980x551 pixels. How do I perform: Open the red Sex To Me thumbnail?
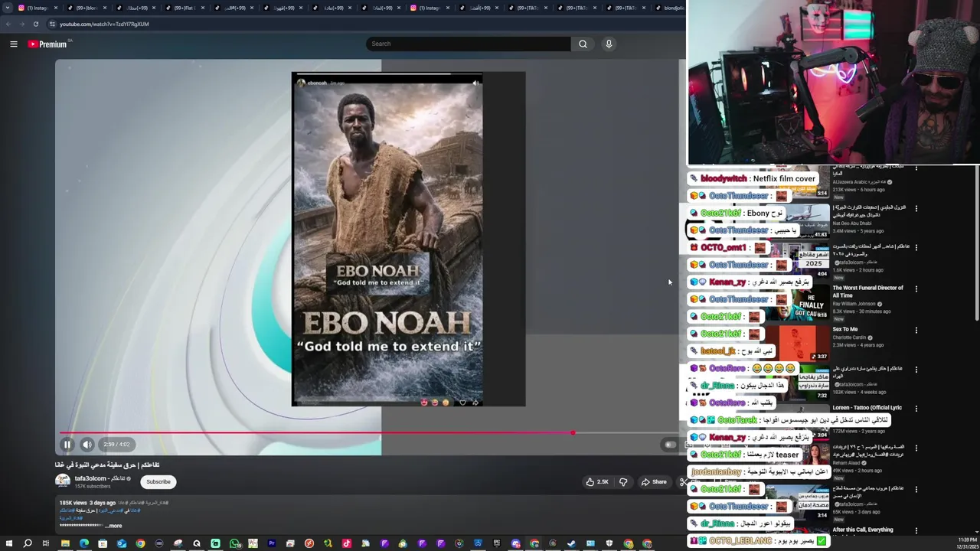pyautogui.click(x=798, y=342)
